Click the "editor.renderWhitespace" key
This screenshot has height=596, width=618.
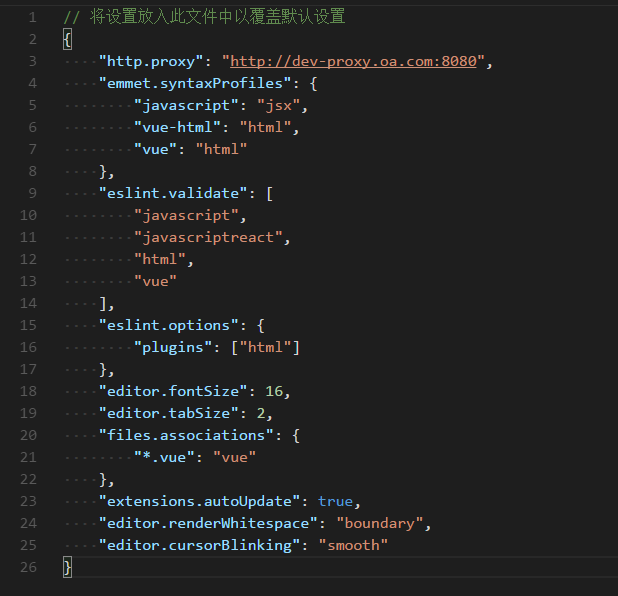click(208, 523)
